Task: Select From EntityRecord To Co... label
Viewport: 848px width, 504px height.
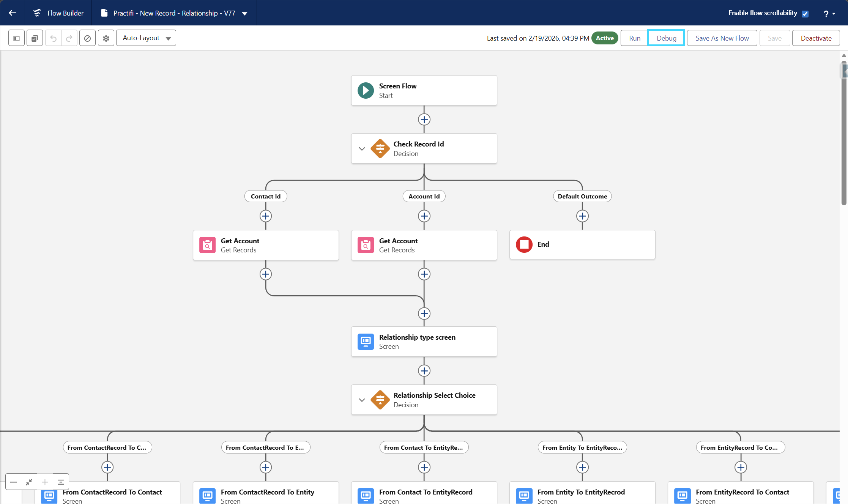Action: (x=741, y=447)
